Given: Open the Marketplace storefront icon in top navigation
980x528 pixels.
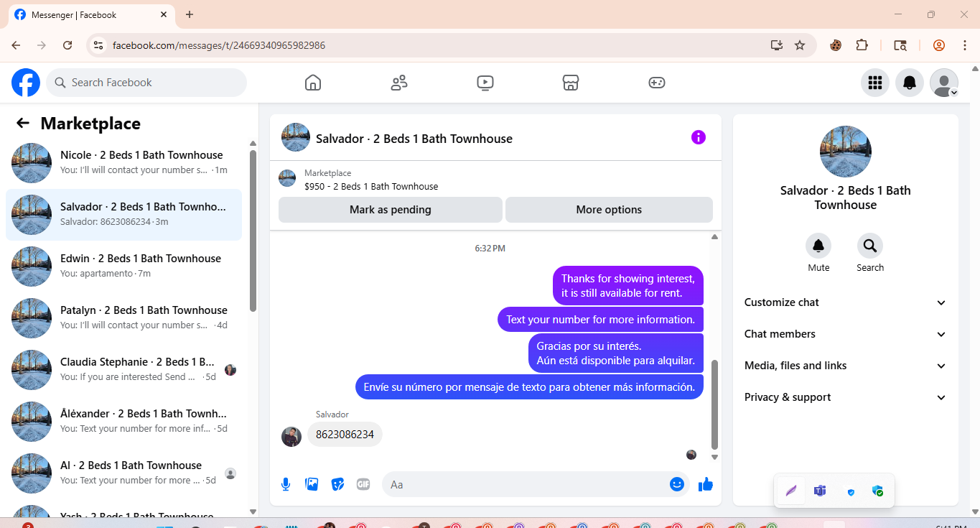Looking at the screenshot, I should (571, 83).
